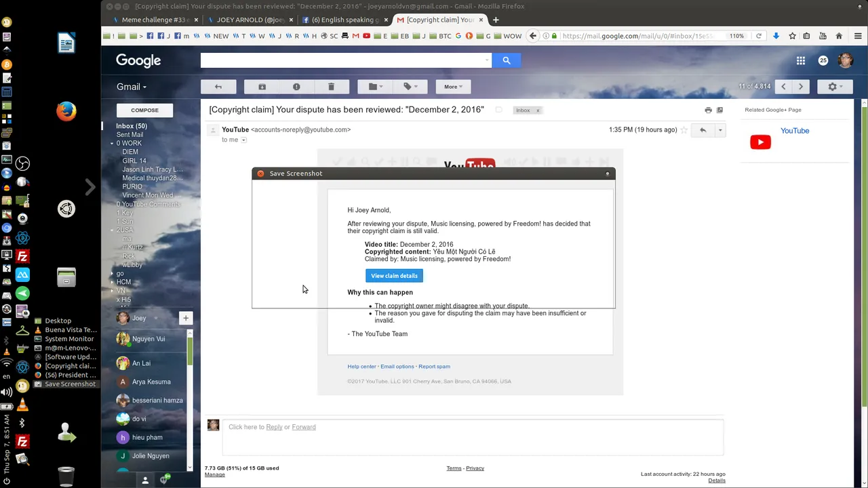
Task: Open the Firefox downloads arrow
Action: pyautogui.click(x=776, y=36)
